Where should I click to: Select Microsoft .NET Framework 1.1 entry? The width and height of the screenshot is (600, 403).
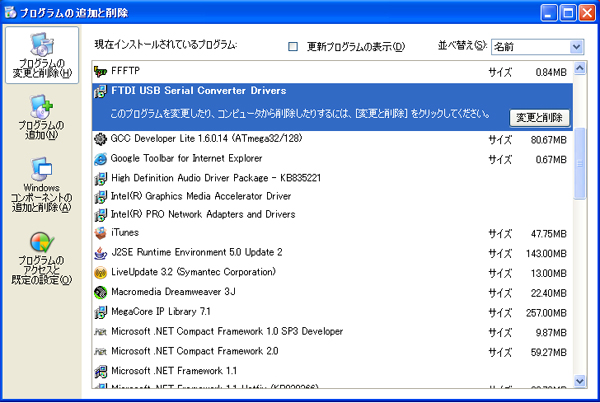pos(174,371)
